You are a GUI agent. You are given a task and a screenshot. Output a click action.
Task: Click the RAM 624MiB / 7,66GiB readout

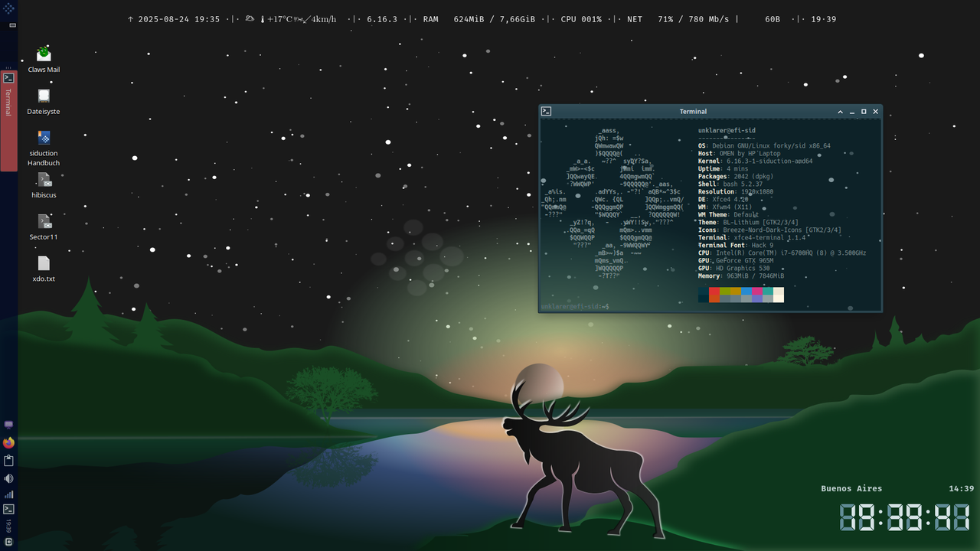tap(479, 19)
